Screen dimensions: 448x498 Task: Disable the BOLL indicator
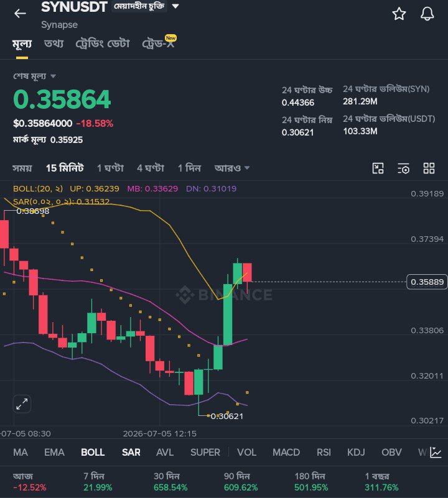coord(93,452)
